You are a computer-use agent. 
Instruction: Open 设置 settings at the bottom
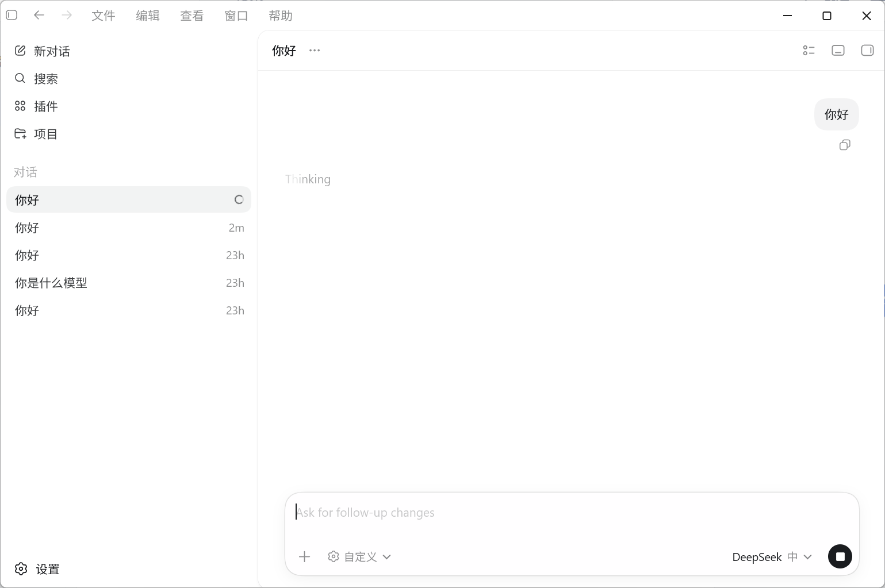pos(37,569)
